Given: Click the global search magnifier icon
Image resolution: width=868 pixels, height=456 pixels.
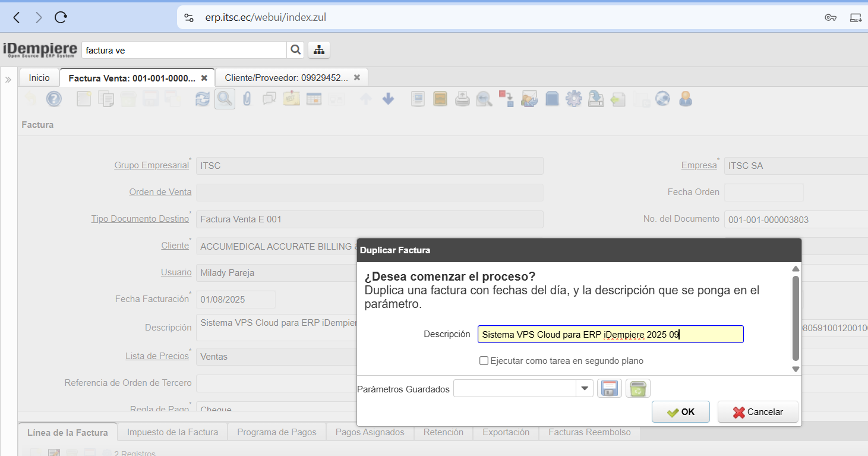Looking at the screenshot, I should tap(295, 50).
